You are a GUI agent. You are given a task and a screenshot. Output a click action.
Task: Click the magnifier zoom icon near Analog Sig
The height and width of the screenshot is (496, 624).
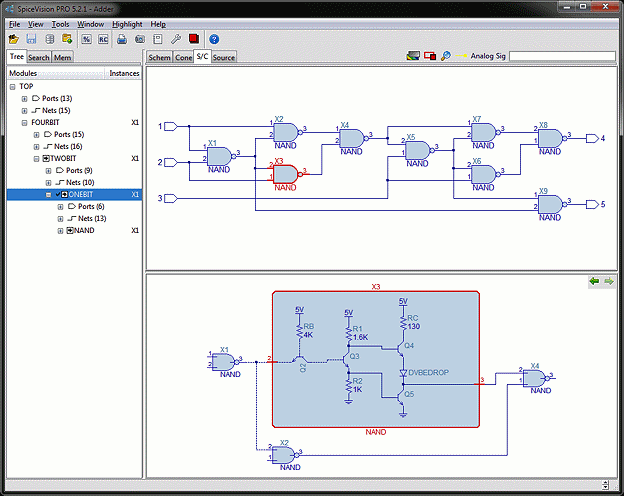point(446,56)
